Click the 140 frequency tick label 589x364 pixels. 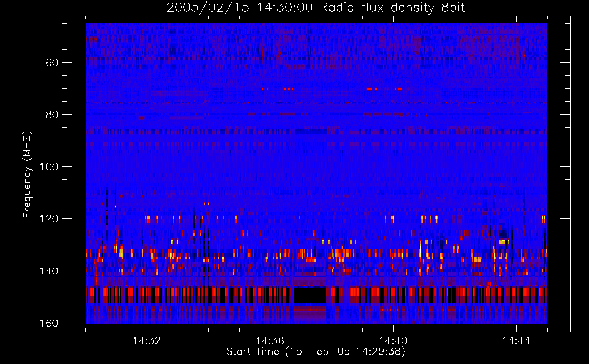(49, 271)
